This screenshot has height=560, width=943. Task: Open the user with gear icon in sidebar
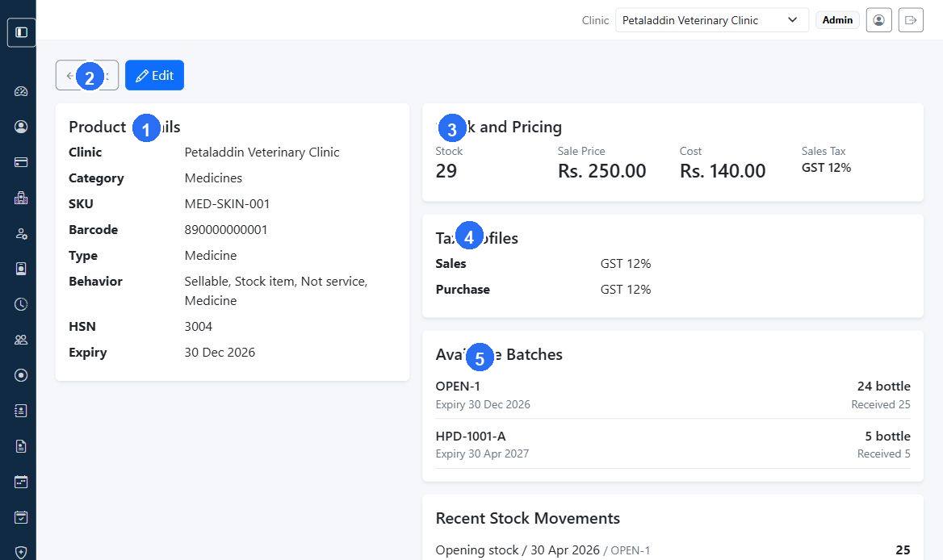pyautogui.click(x=21, y=233)
